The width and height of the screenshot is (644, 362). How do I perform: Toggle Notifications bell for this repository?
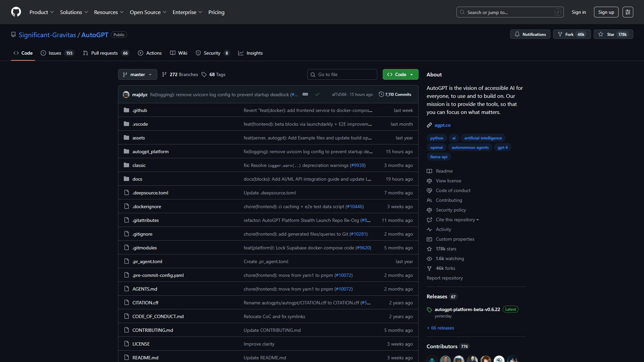530,34
